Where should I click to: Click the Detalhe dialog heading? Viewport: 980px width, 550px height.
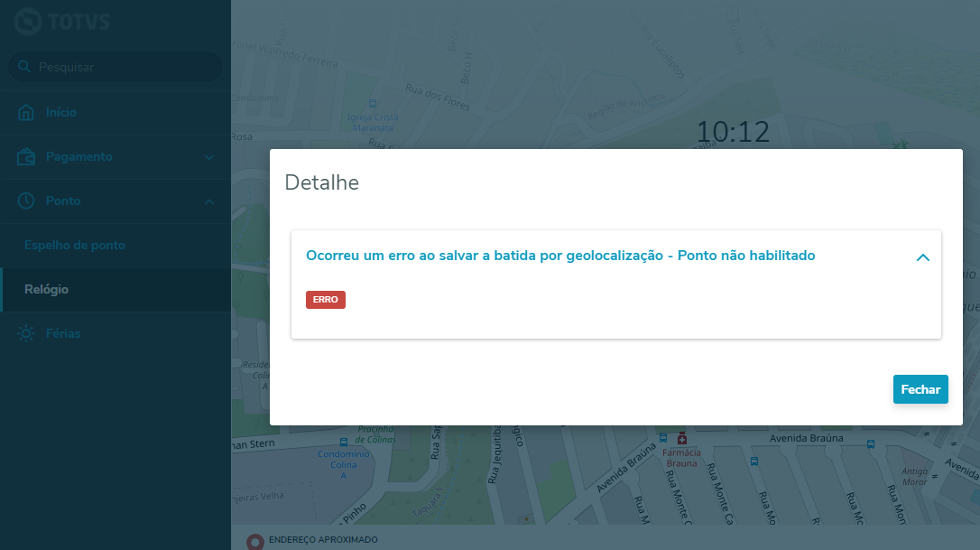point(321,182)
